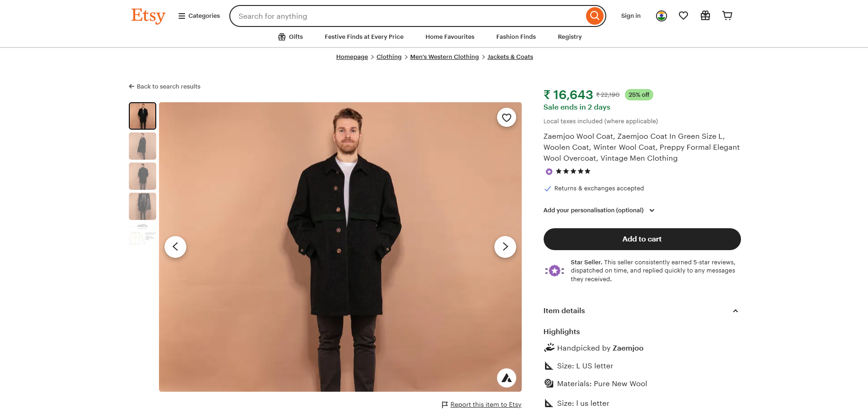Show next product photo

(505, 247)
